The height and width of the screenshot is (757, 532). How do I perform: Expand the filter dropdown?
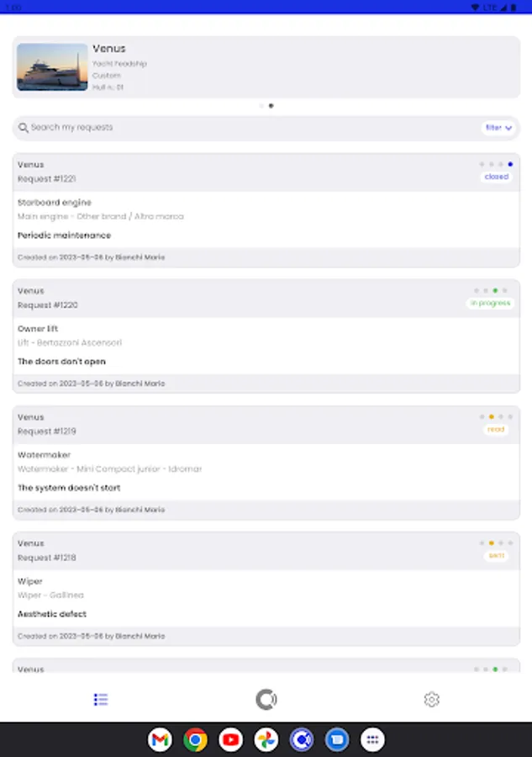498,128
